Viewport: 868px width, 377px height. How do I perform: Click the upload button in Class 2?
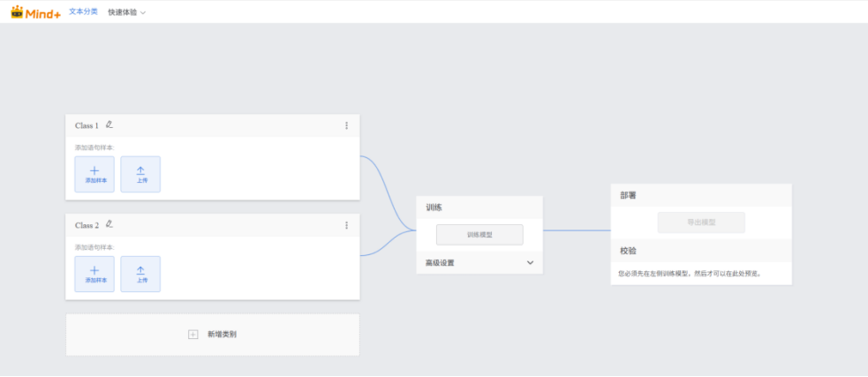tap(140, 274)
